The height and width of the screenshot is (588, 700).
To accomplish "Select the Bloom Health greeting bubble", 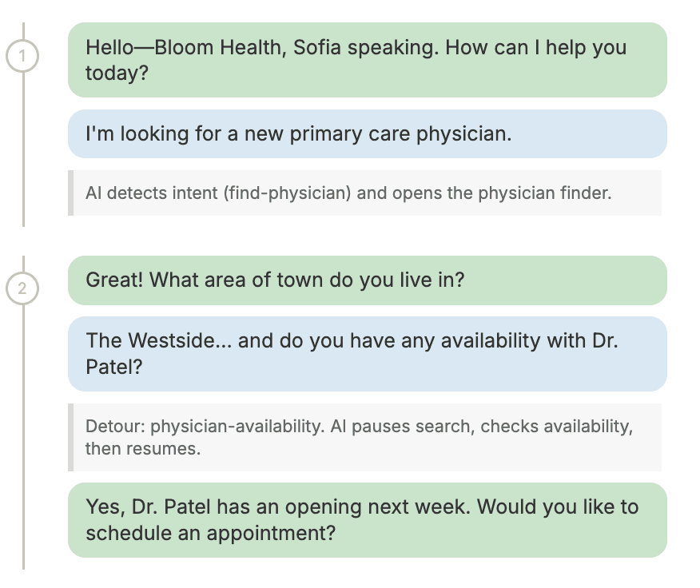I will (368, 60).
